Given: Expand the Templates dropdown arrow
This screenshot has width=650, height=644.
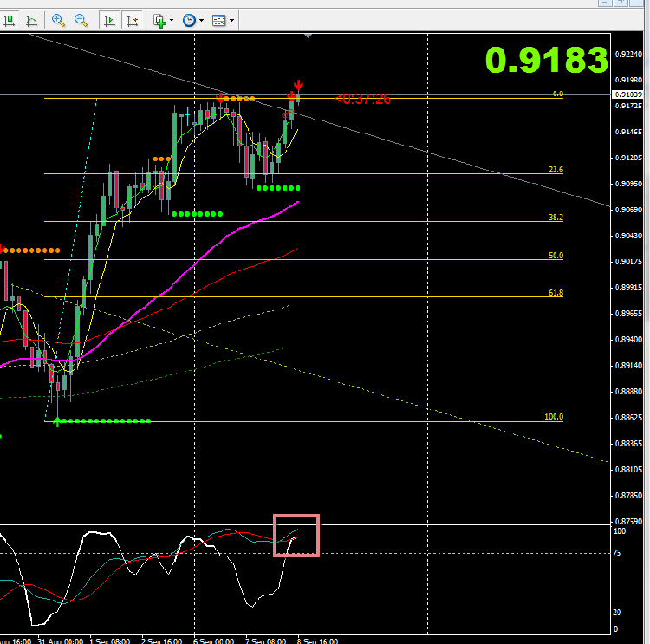Looking at the screenshot, I should click(x=231, y=20).
